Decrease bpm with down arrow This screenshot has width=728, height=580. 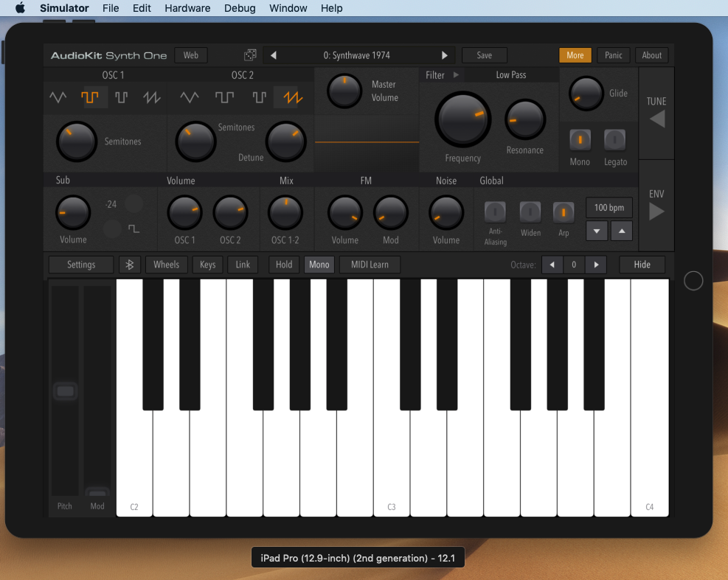click(597, 231)
